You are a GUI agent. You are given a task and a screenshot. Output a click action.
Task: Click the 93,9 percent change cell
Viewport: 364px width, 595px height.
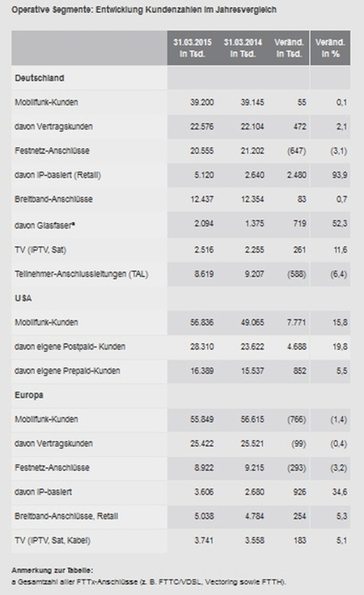click(340, 175)
